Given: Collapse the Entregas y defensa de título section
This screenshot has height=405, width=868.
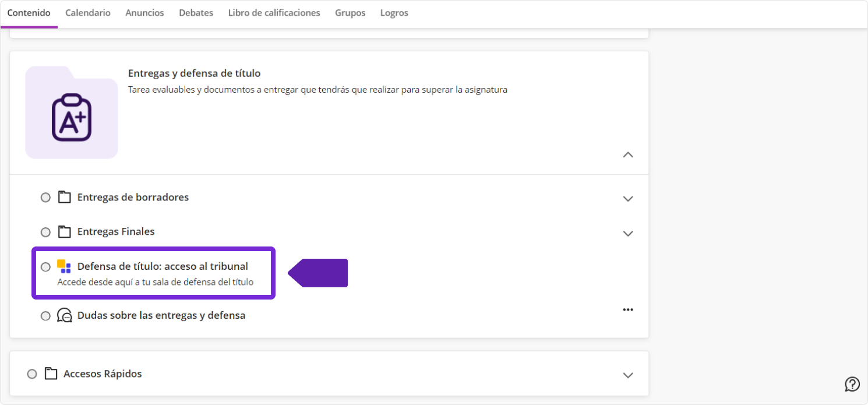Looking at the screenshot, I should 627,155.
